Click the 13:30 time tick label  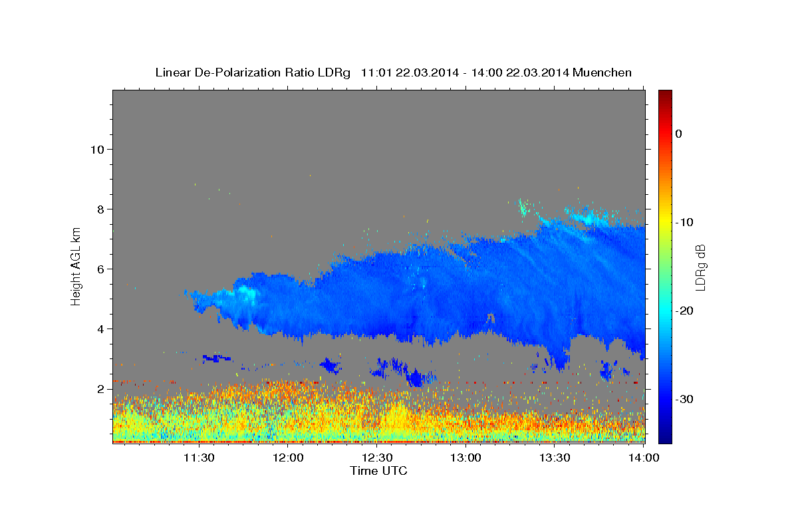click(555, 458)
